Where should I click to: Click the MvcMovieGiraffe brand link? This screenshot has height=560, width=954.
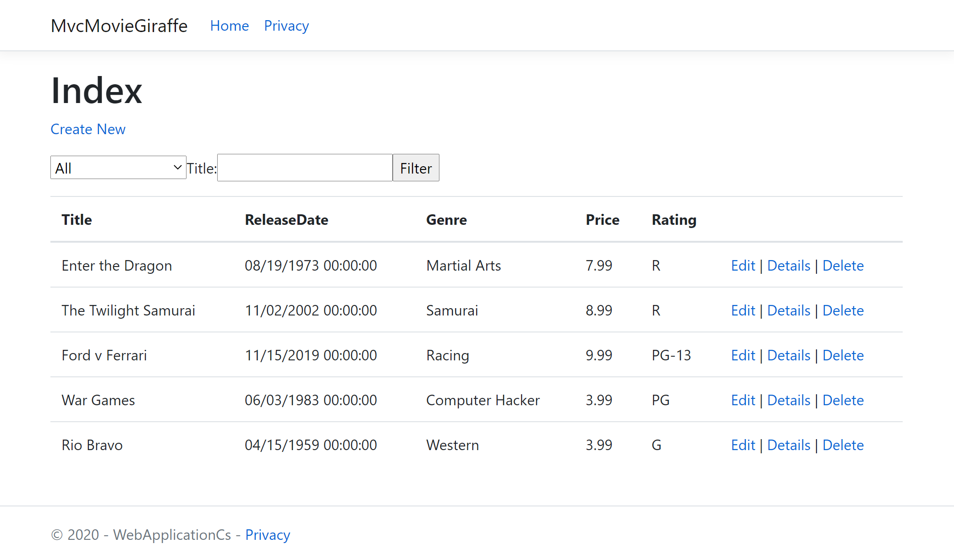119,26
